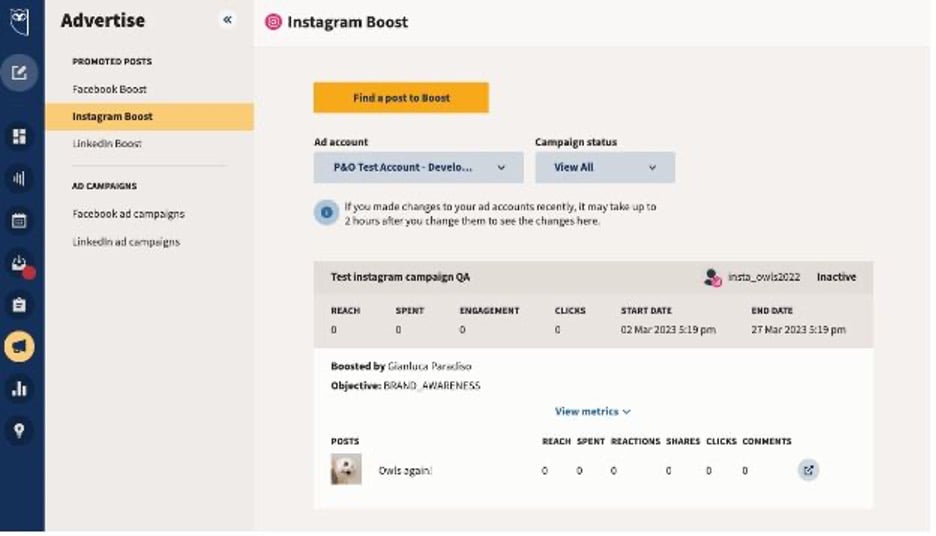The width and height of the screenshot is (936, 536).
Task: Click end date 27 Mar 2023 5:19 pm
Action: click(799, 329)
